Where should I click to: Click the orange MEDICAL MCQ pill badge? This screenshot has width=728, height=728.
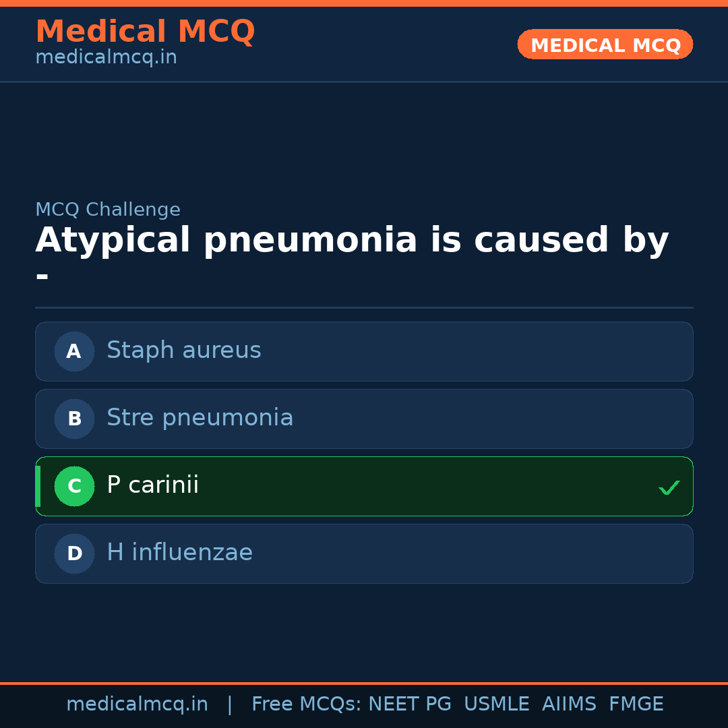pos(605,44)
